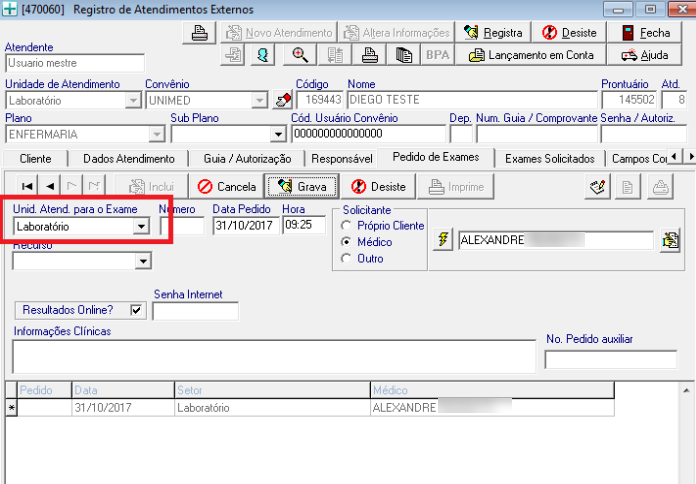Click the Informações Clínicas text area
The width and height of the screenshot is (696, 484).
(x=274, y=357)
